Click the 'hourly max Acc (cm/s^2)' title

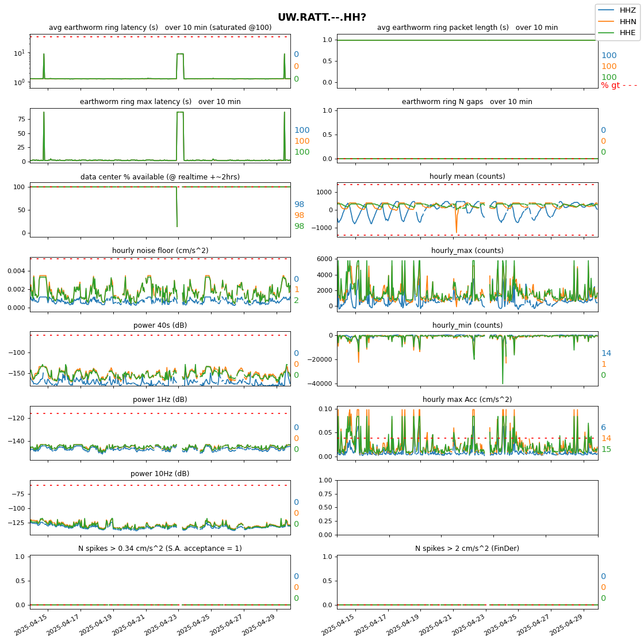(467, 399)
